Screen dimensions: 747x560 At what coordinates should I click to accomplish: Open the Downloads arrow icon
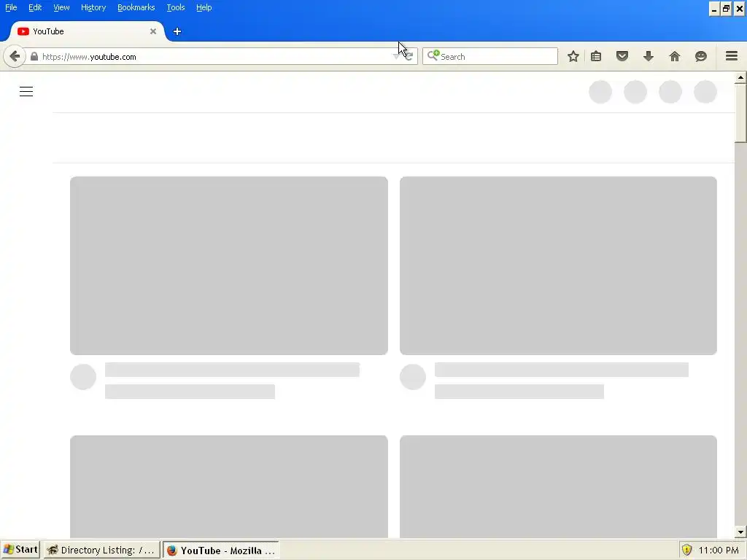point(649,57)
